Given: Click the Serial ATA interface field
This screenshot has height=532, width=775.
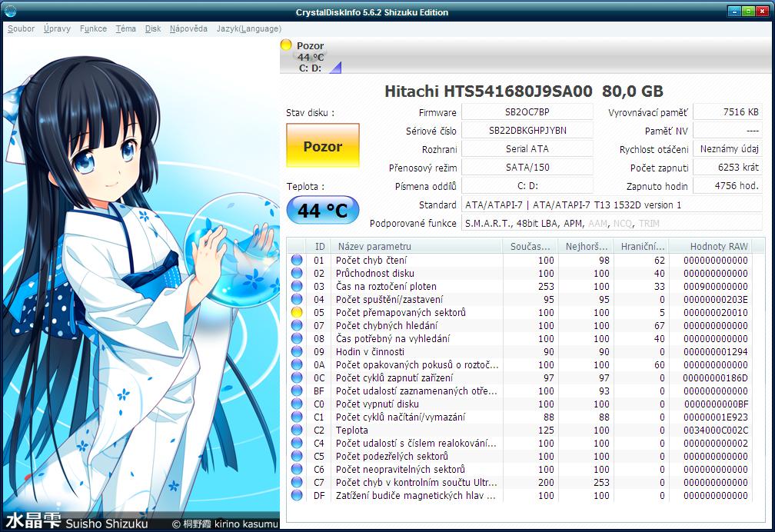Looking at the screenshot, I should [527, 149].
